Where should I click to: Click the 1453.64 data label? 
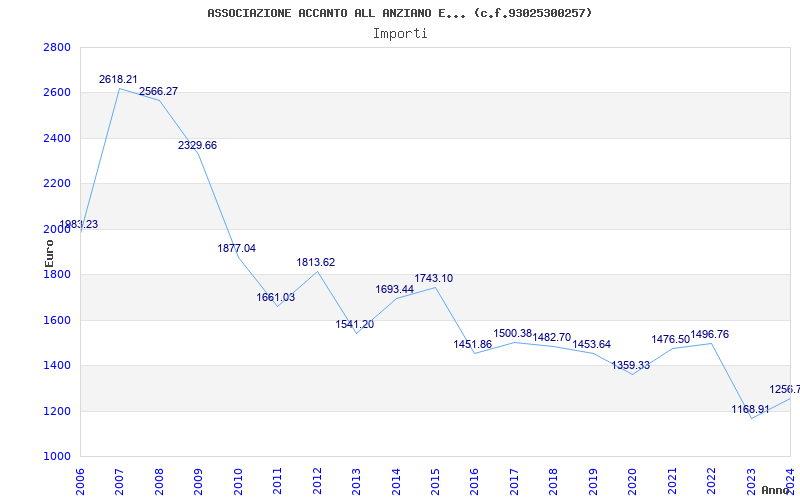point(592,344)
